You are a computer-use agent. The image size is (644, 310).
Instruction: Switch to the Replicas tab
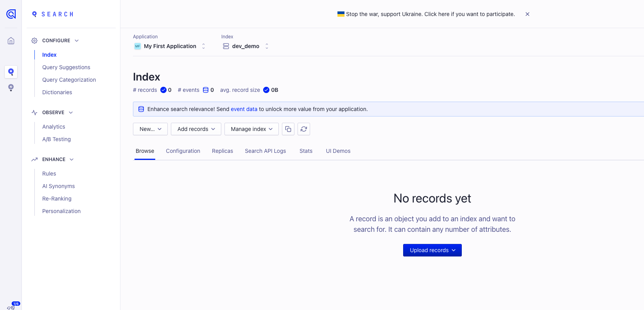222,151
